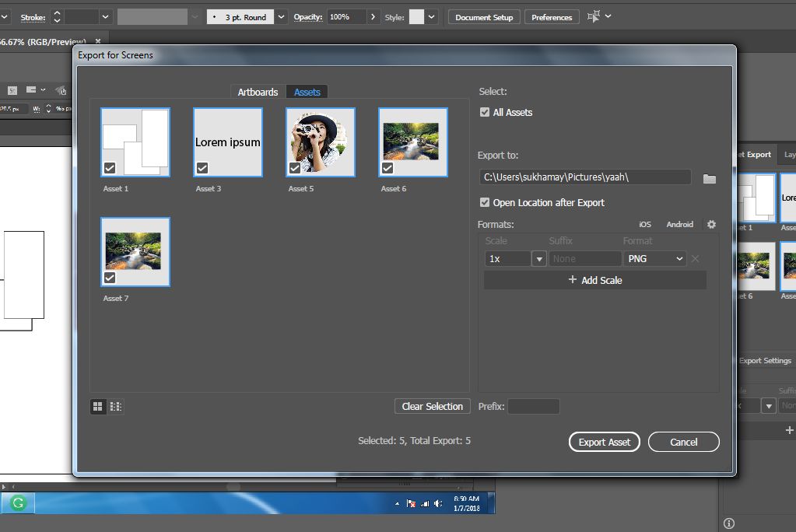This screenshot has width=796, height=532.
Task: Open the stroke weight dropdown
Action: pos(105,17)
